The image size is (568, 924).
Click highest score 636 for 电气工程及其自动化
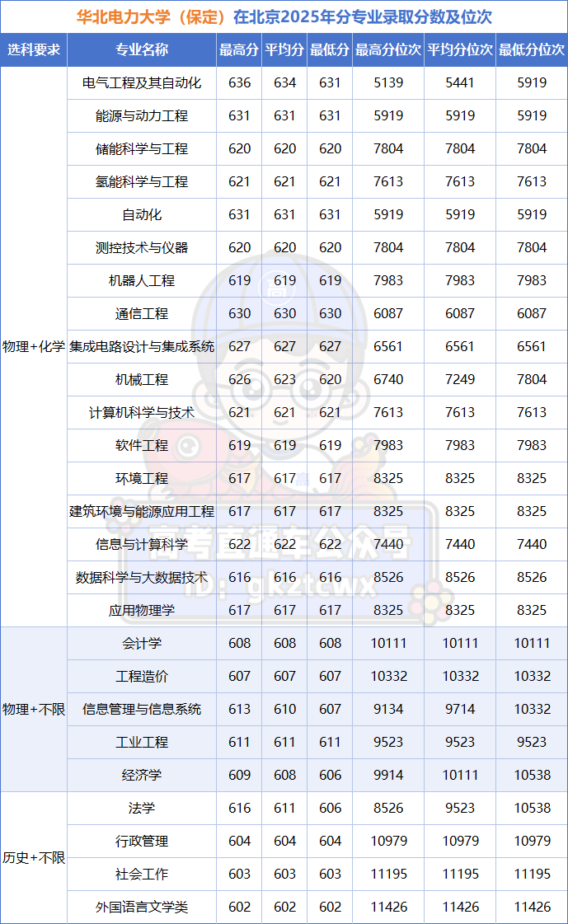click(x=239, y=83)
